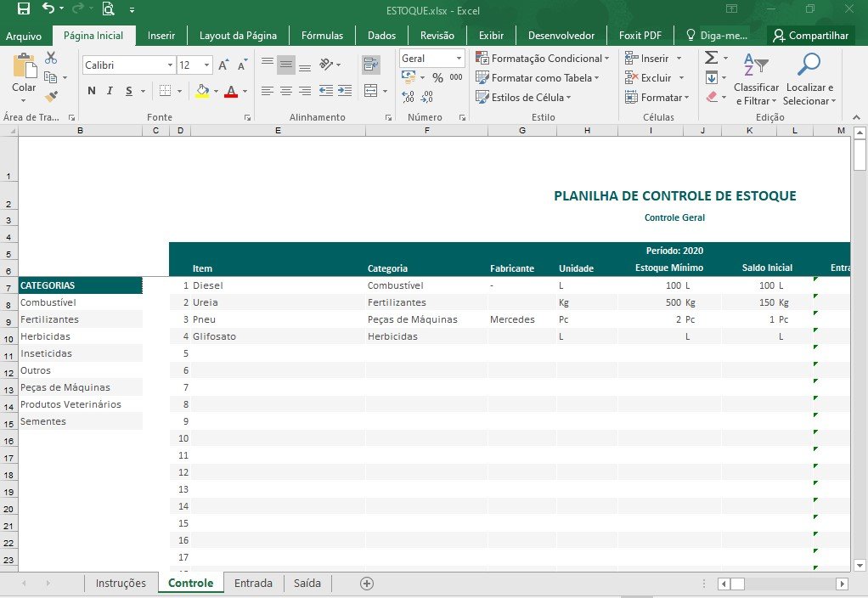Add a new sheet with the plus icon
This screenshot has width=868, height=598.
tap(366, 583)
